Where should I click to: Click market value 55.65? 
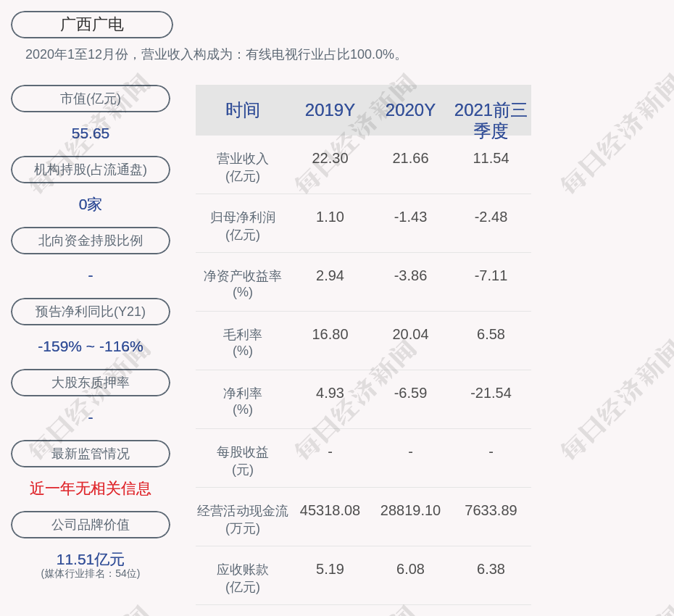[x=91, y=133]
